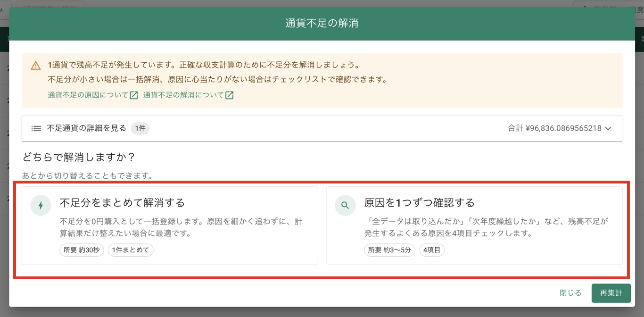
Task: Expand details using the chevron beside 合計
Action: click(x=608, y=128)
